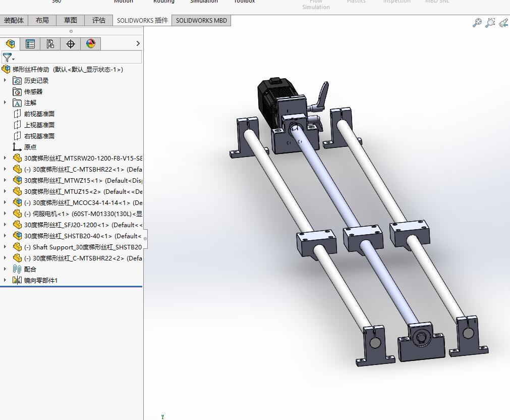
Task: Expand the MTSRW20-1200-F8-V15 component node
Action: (5, 158)
